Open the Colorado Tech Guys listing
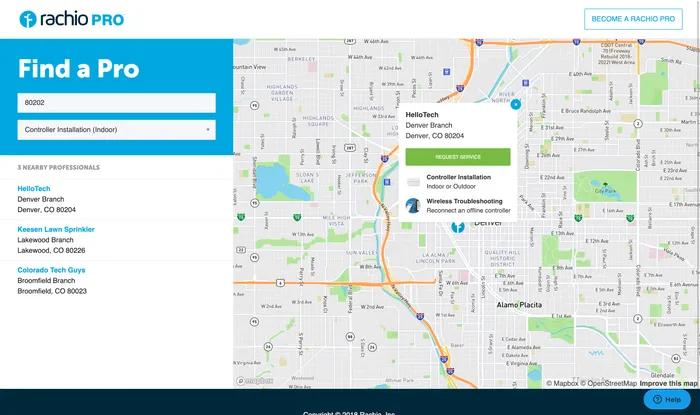700x415 pixels. pos(51,270)
